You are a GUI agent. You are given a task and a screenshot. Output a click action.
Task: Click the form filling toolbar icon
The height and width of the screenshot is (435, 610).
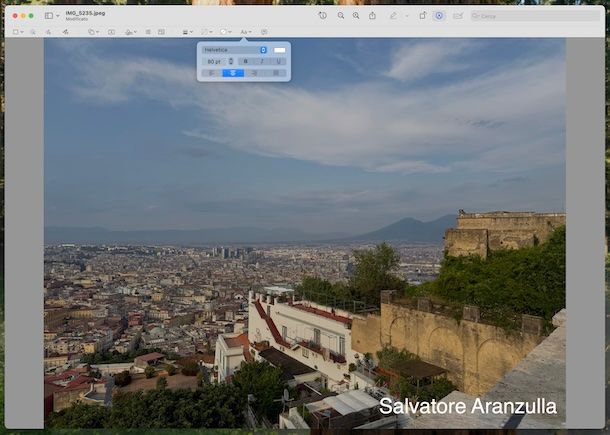point(458,16)
